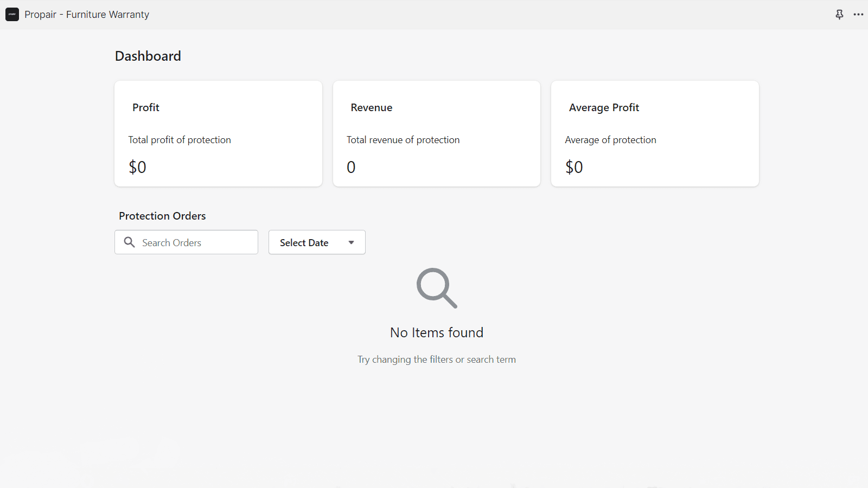Click the Propair app logo icon

(12, 14)
